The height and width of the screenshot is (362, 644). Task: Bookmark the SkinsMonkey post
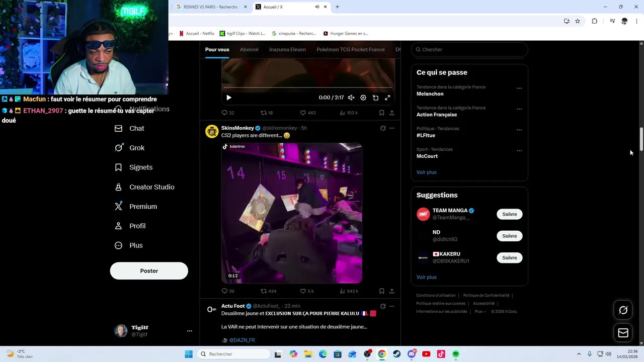tap(382, 291)
